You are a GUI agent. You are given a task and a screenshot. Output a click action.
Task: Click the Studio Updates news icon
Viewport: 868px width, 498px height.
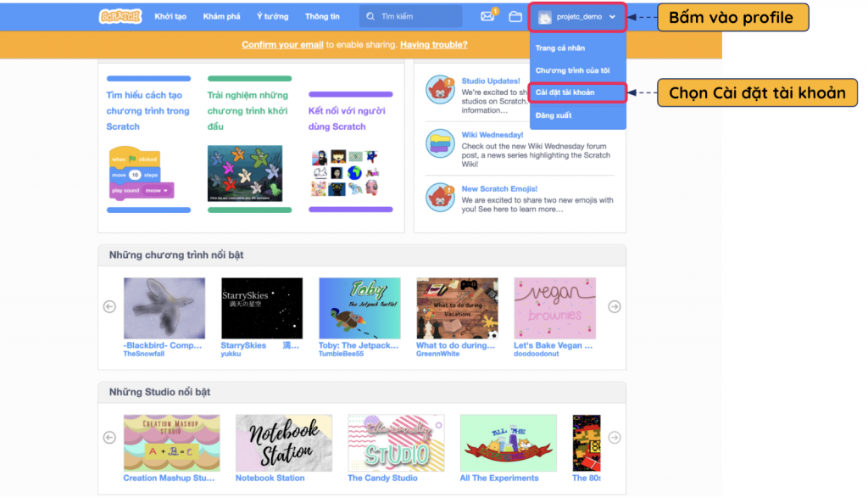pos(440,90)
